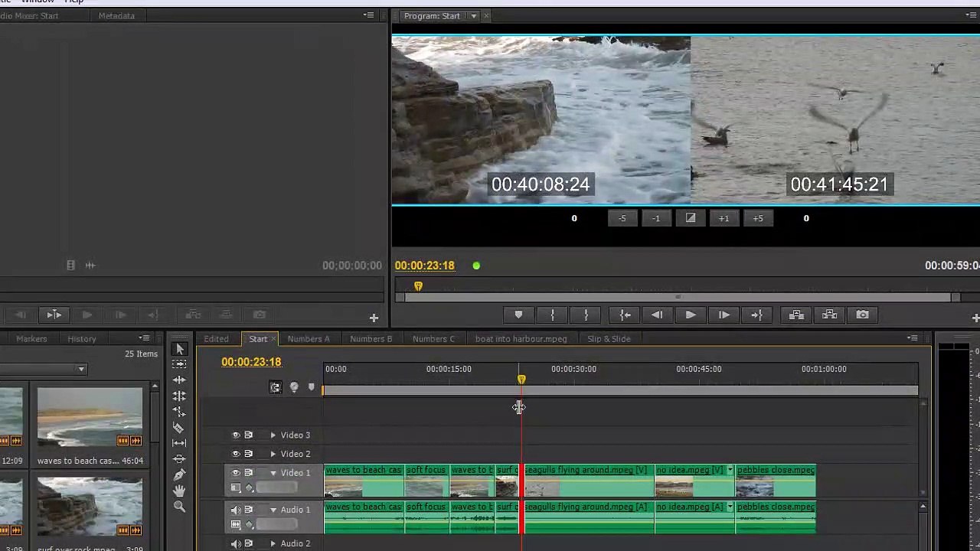The height and width of the screenshot is (551, 980).
Task: Select the Rate Stretch tool
Action: (x=179, y=412)
